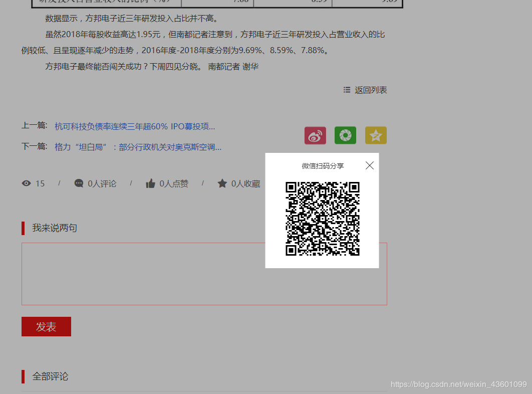Click the 微信扫码分享 popup title
This screenshot has width=532, height=394.
323,166
